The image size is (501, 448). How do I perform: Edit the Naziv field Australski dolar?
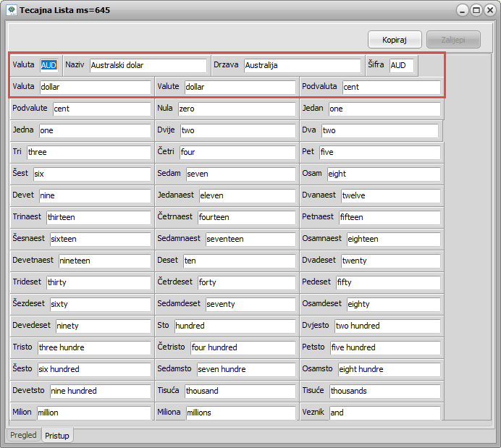point(148,65)
